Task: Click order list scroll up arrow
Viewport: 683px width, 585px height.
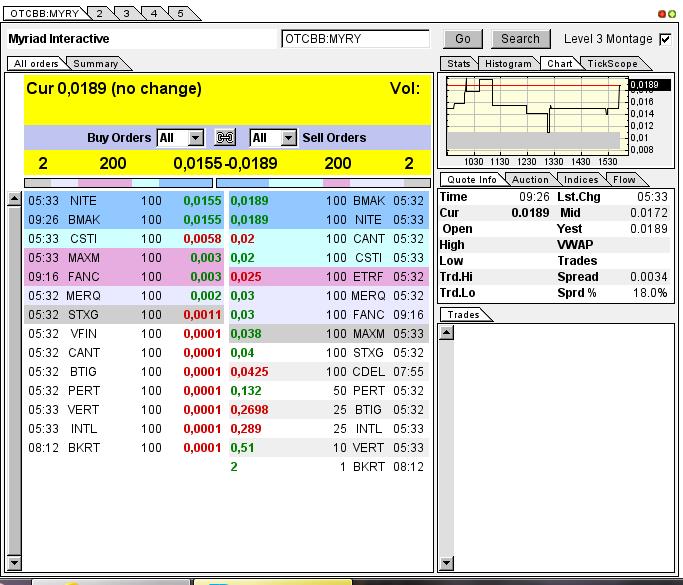Action: 14,199
